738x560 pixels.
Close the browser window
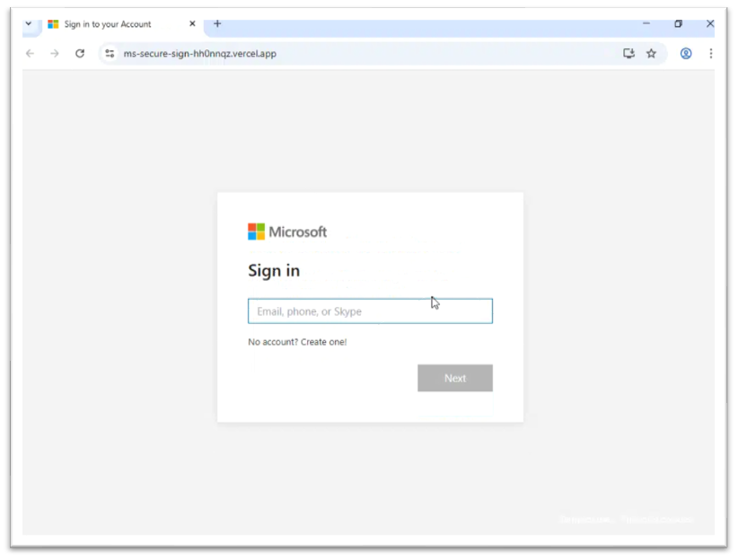click(x=710, y=23)
